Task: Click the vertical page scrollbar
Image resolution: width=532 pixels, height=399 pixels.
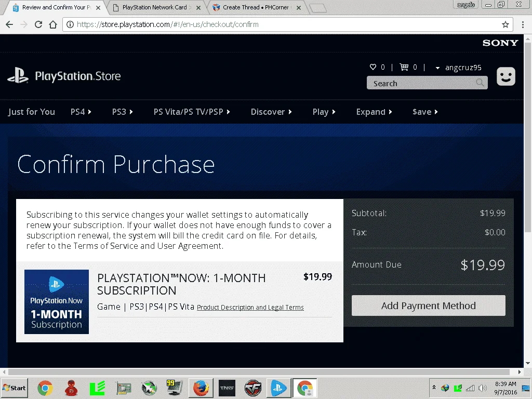Action: tap(528, 137)
